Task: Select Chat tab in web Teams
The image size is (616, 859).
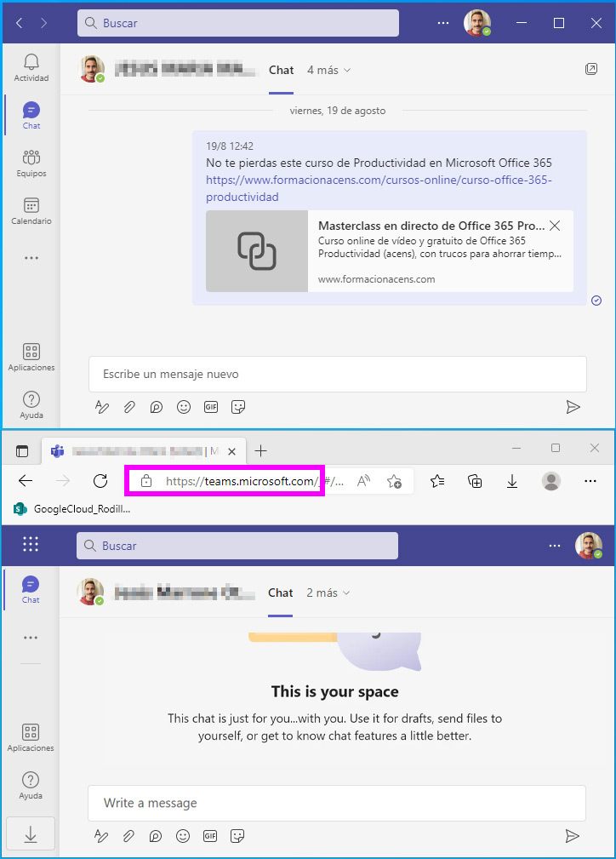Action: 281,593
